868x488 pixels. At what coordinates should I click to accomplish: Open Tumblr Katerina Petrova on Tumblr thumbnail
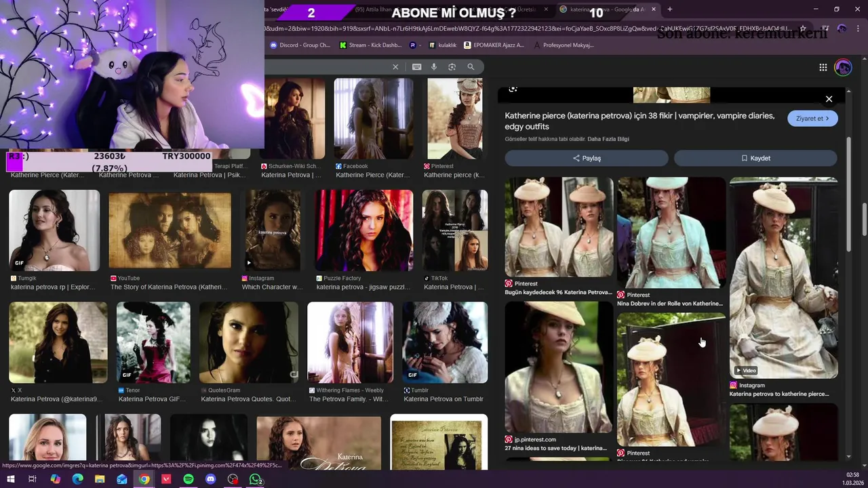coord(445,342)
